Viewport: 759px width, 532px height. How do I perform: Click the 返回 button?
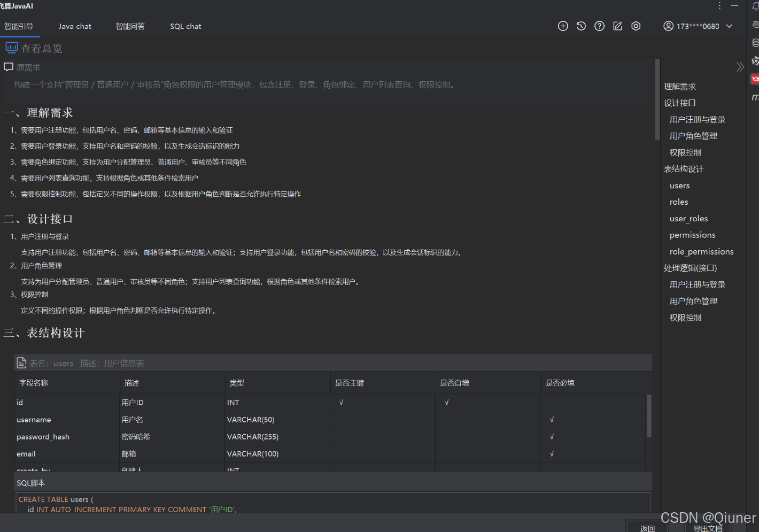pos(647,528)
